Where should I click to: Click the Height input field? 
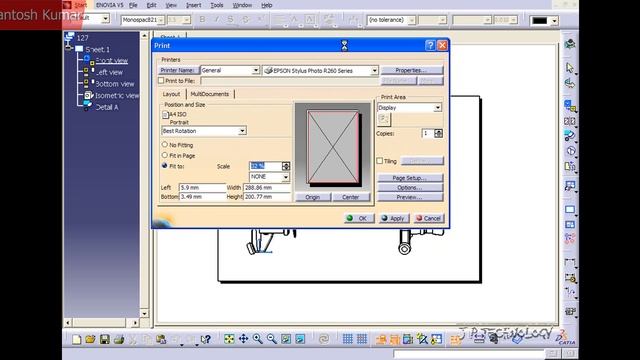pos(267,197)
